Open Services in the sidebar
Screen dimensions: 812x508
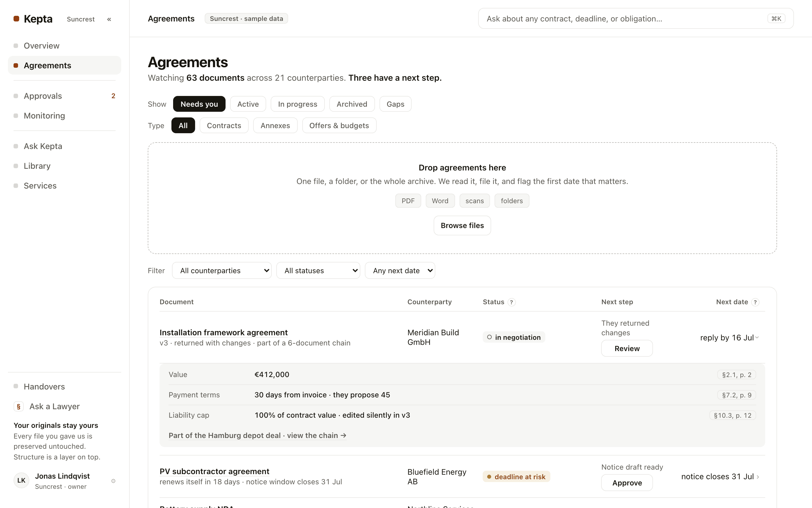click(64, 186)
